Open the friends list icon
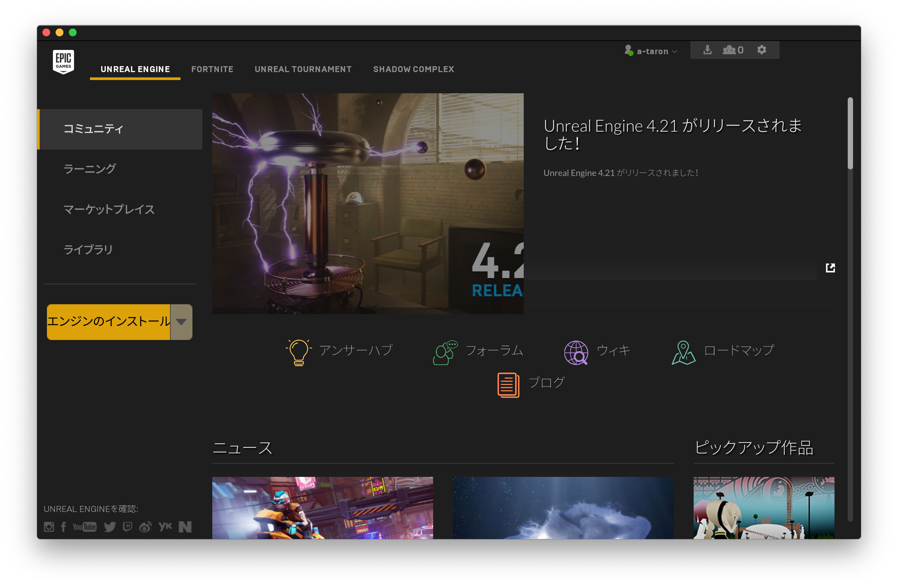This screenshot has height=588, width=898. pos(733,50)
